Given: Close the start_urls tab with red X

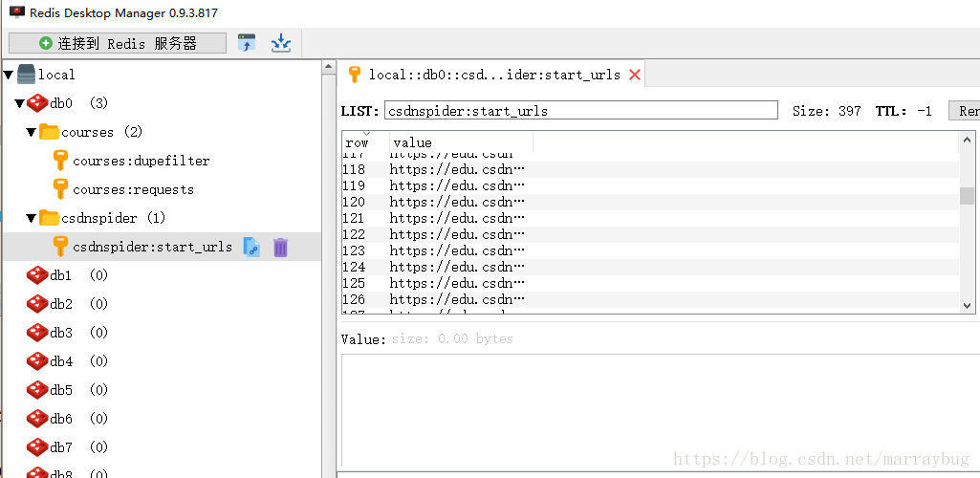Looking at the screenshot, I should [x=635, y=75].
